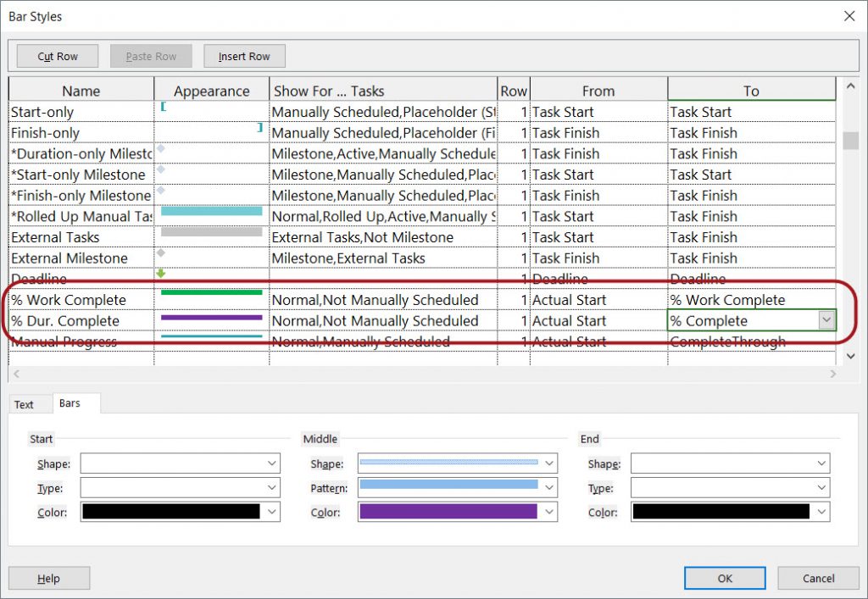Click the Paste Row button
Screen dimensions: 868x599
(151, 56)
